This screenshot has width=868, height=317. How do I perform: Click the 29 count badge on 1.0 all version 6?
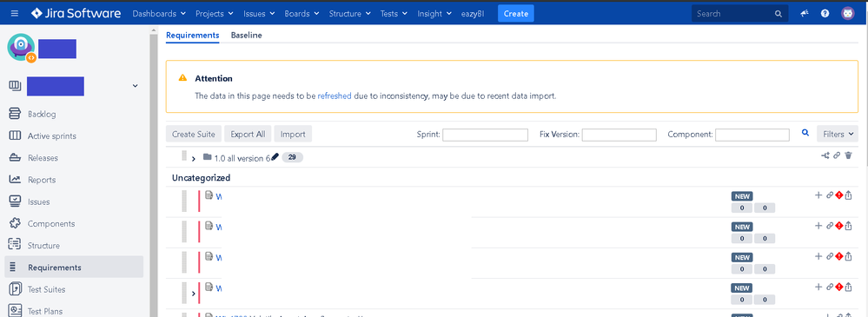pyautogui.click(x=292, y=158)
